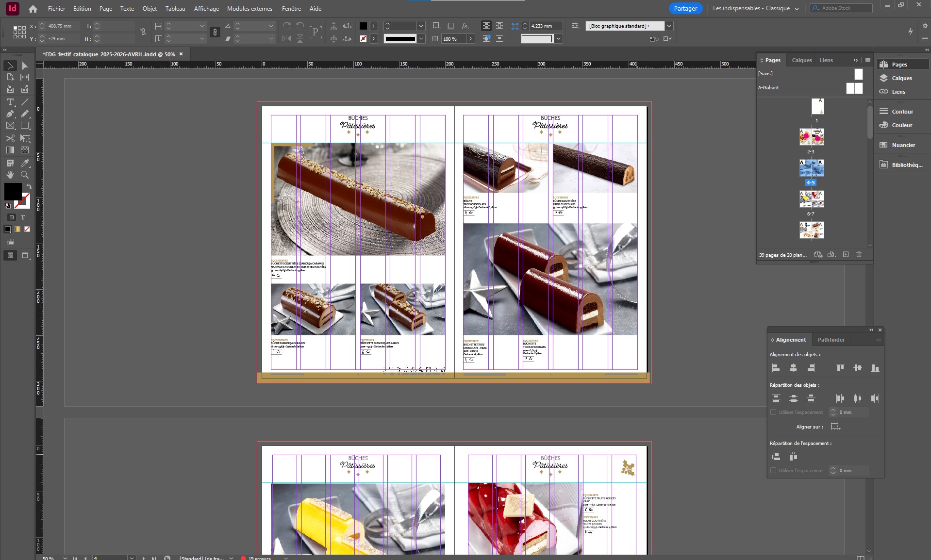
Task: Click the Eyedropper tool
Action: (25, 163)
